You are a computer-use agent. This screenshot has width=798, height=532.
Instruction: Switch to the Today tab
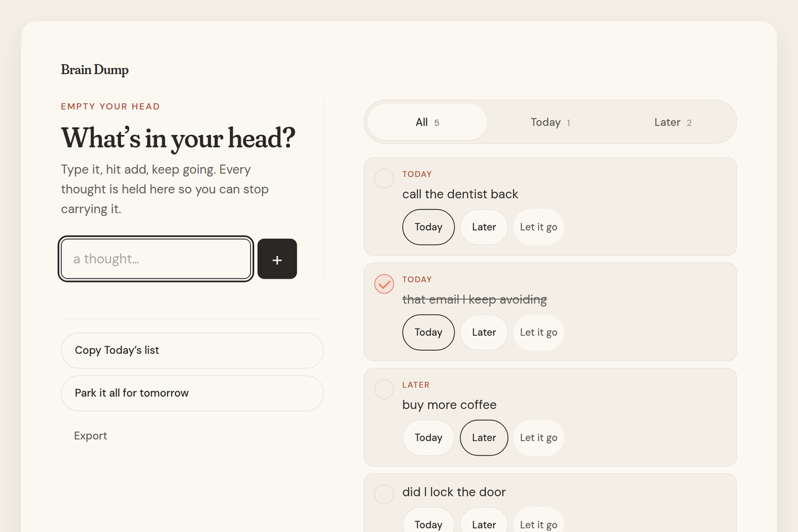coord(551,122)
